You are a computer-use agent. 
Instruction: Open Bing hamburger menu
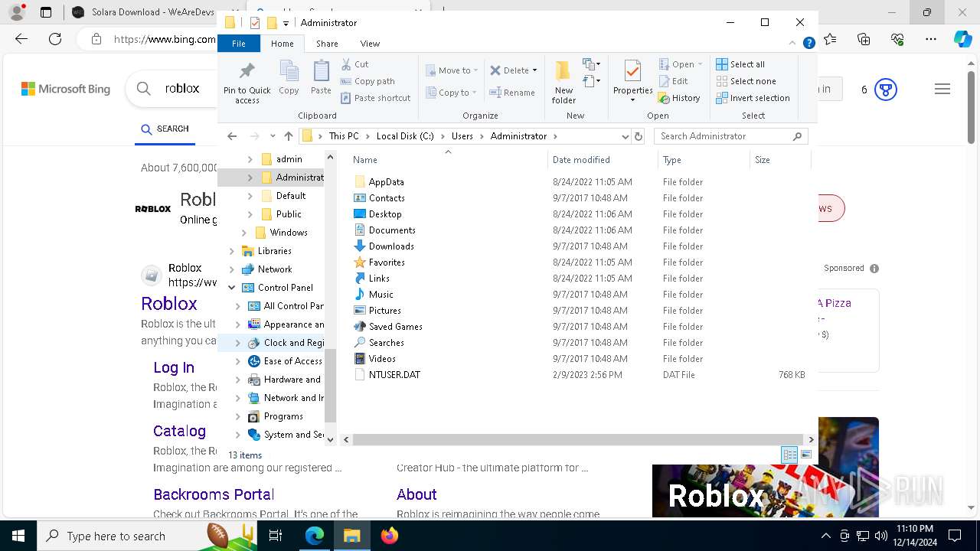pos(942,90)
